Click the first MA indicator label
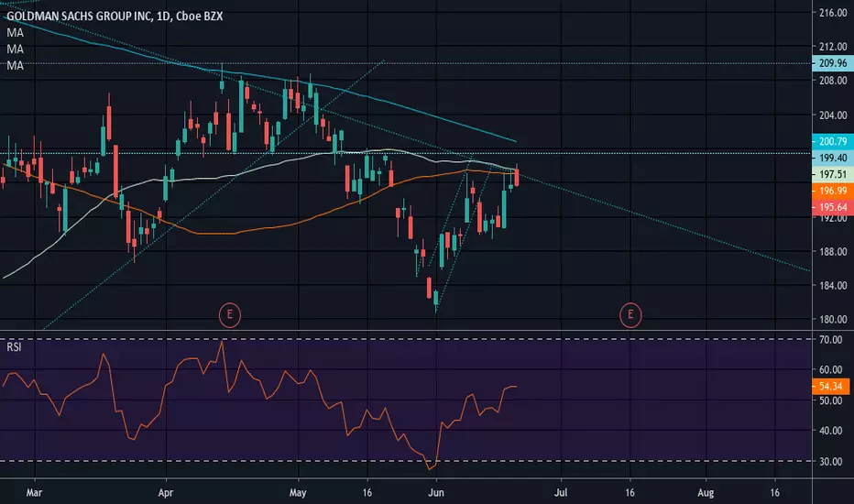Screen dimensions: 854x504 tap(16, 33)
